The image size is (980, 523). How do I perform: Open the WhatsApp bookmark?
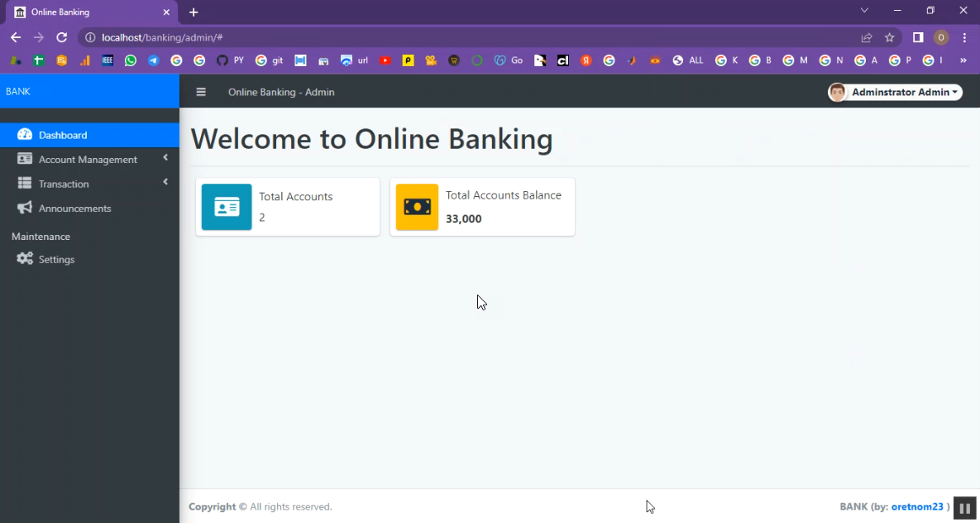[x=131, y=60]
